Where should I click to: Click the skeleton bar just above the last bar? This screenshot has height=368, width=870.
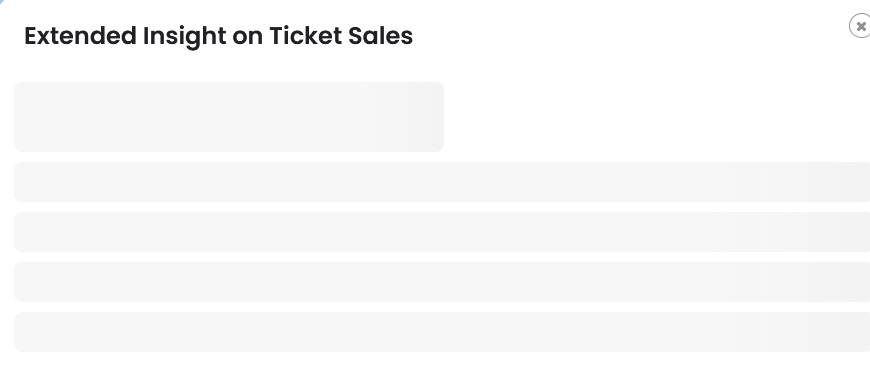click(442, 282)
